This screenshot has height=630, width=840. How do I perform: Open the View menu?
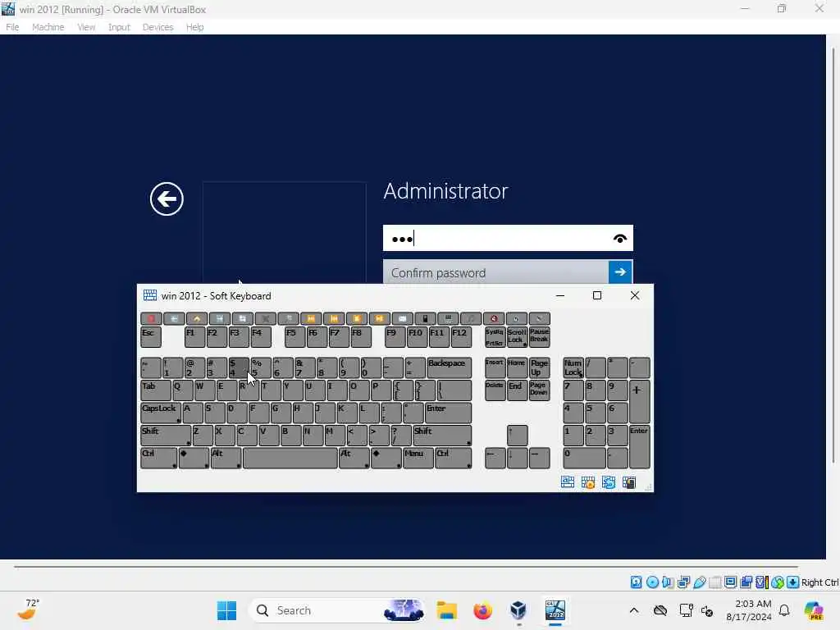(x=86, y=27)
